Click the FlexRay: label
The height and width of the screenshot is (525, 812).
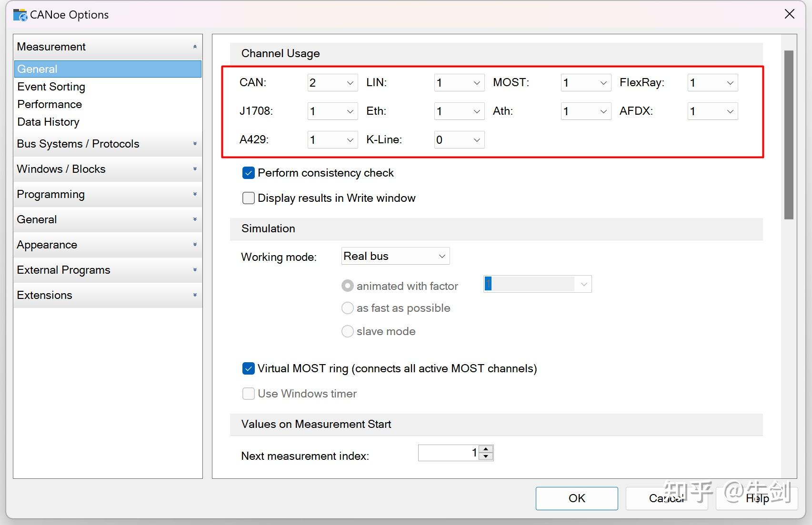click(642, 82)
